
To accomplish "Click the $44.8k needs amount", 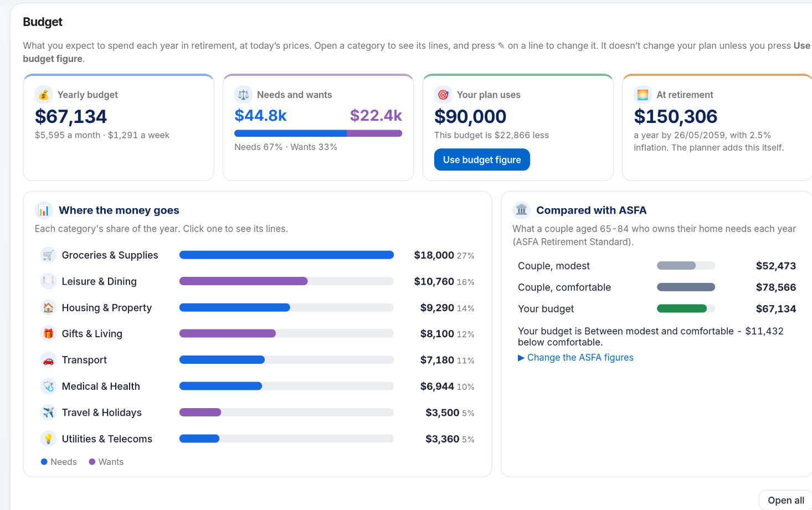I will point(260,115).
